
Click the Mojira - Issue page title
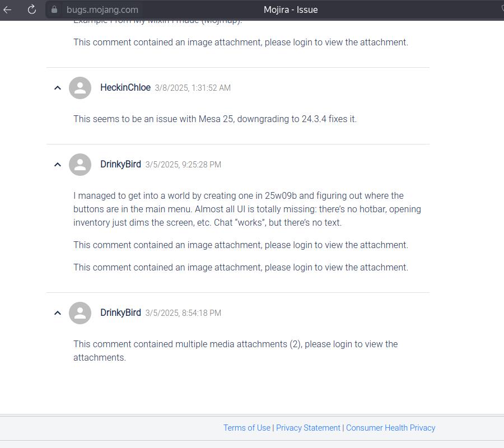click(291, 10)
